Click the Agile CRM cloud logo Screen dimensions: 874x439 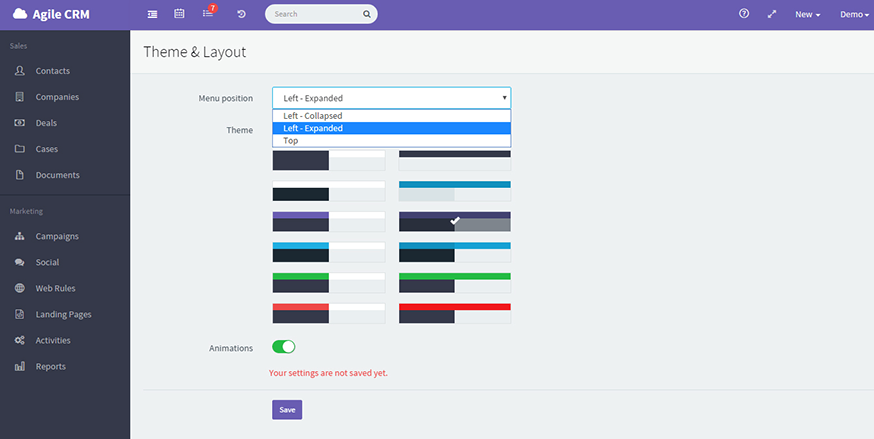[x=20, y=14]
